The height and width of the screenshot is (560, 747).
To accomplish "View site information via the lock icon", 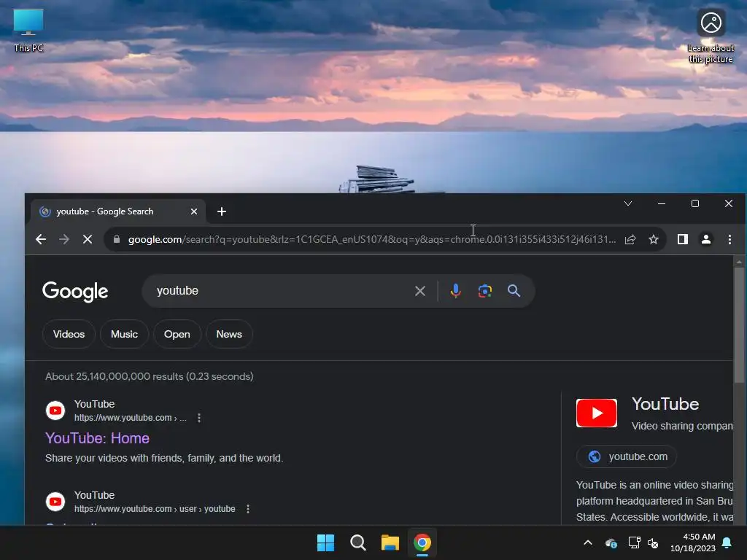I will pos(117,239).
